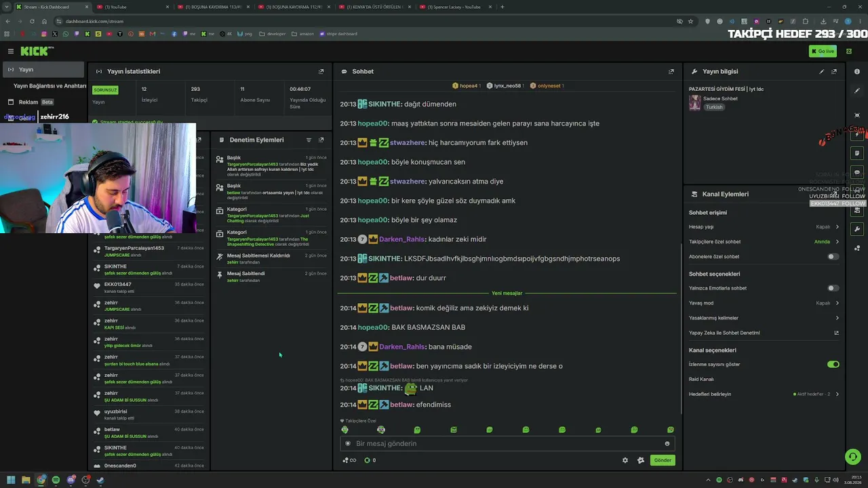
Task: Click username betlaw in 'efendimiss' message
Action: tap(401, 405)
